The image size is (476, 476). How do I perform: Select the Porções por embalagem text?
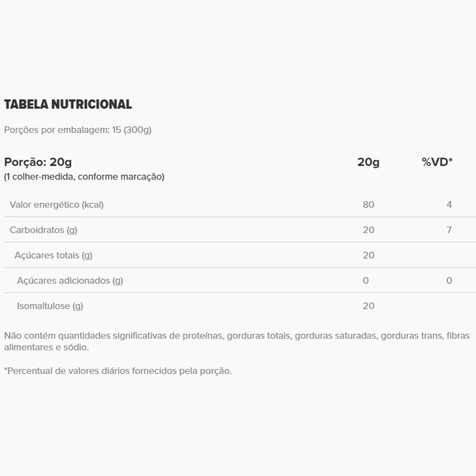[x=78, y=130]
